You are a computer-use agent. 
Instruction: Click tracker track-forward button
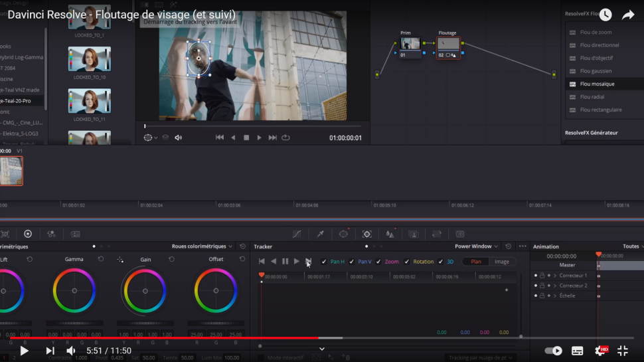pyautogui.click(x=309, y=261)
